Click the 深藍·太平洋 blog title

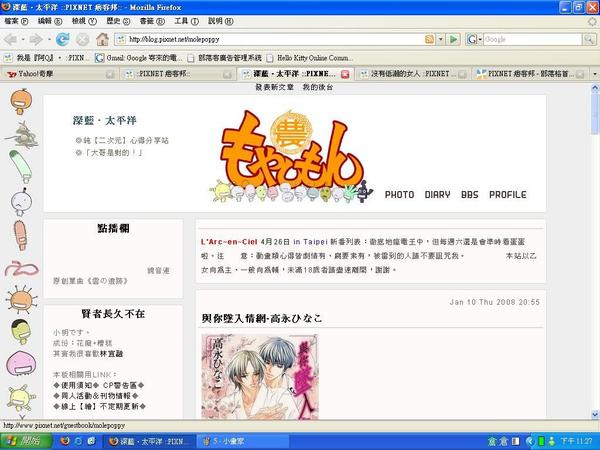pos(104,121)
